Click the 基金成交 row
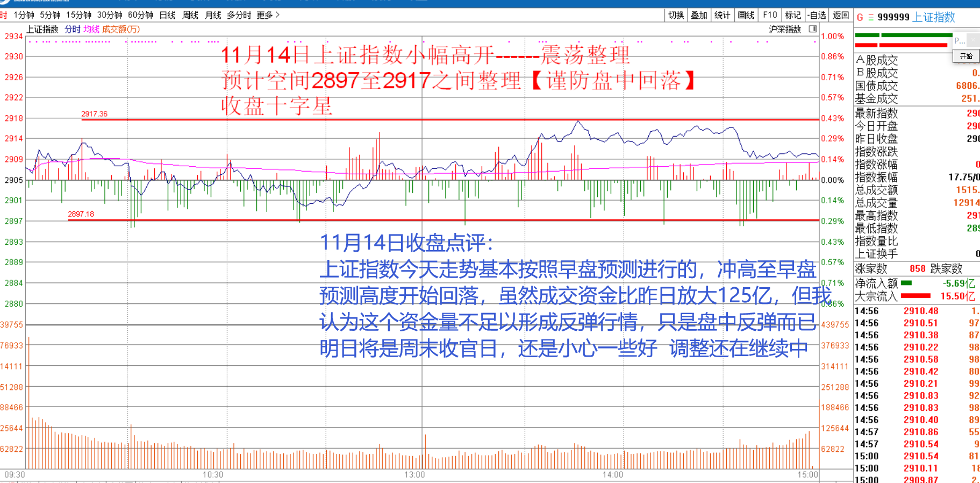This screenshot has height=483, width=980. click(x=917, y=98)
